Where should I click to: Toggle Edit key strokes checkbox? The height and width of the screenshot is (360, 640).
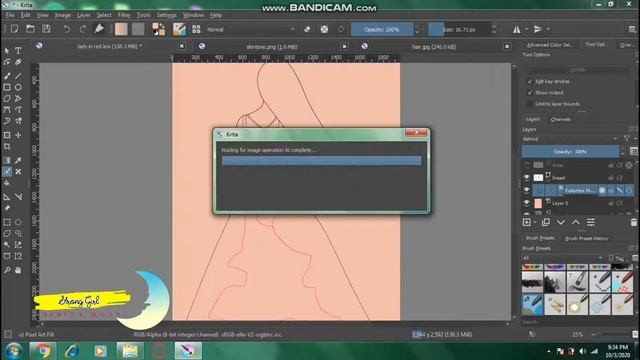pyautogui.click(x=530, y=81)
